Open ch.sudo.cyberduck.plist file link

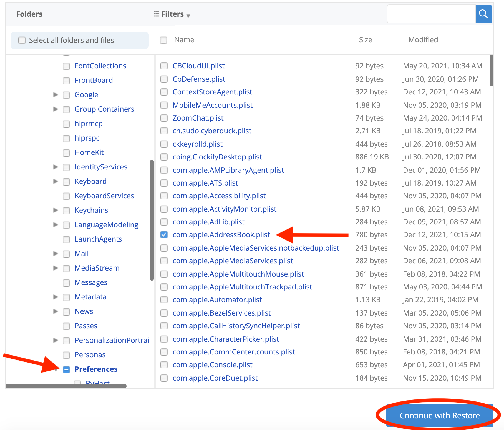tap(212, 131)
